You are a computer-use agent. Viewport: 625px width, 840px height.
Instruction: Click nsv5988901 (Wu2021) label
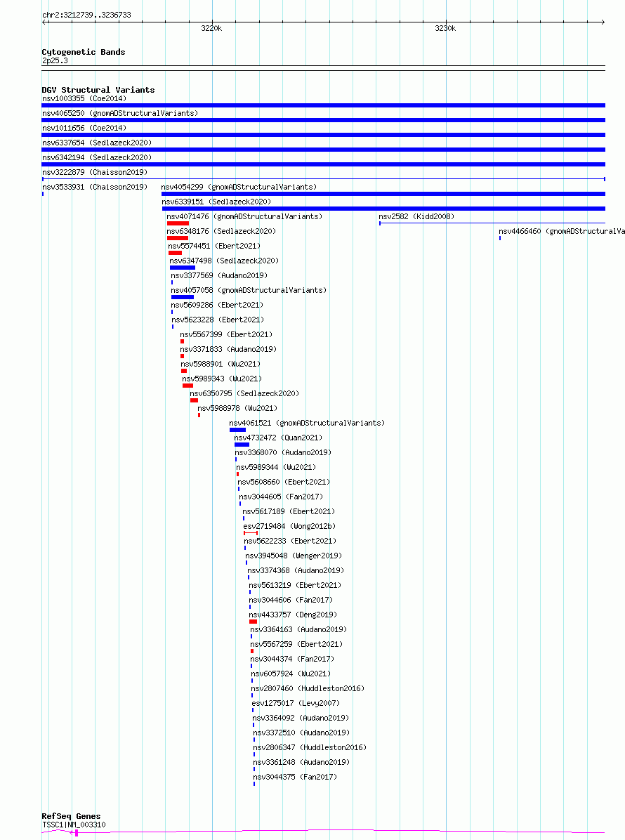point(221,364)
